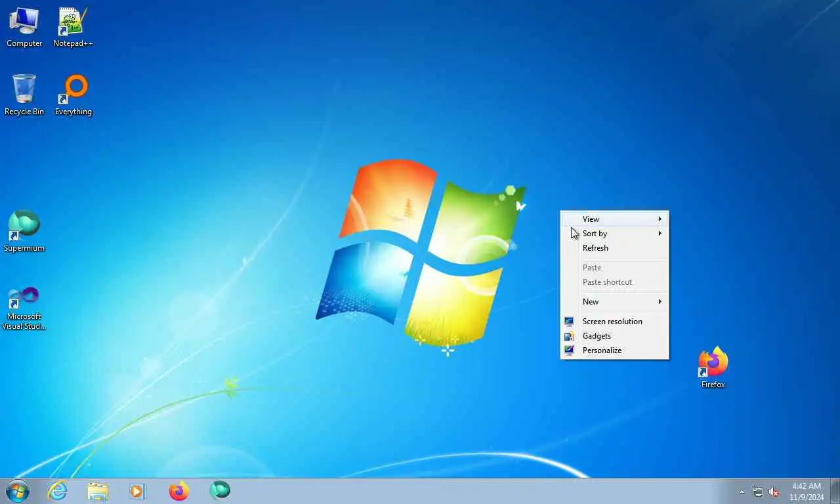Select the Recycle Bin icon

(24, 96)
